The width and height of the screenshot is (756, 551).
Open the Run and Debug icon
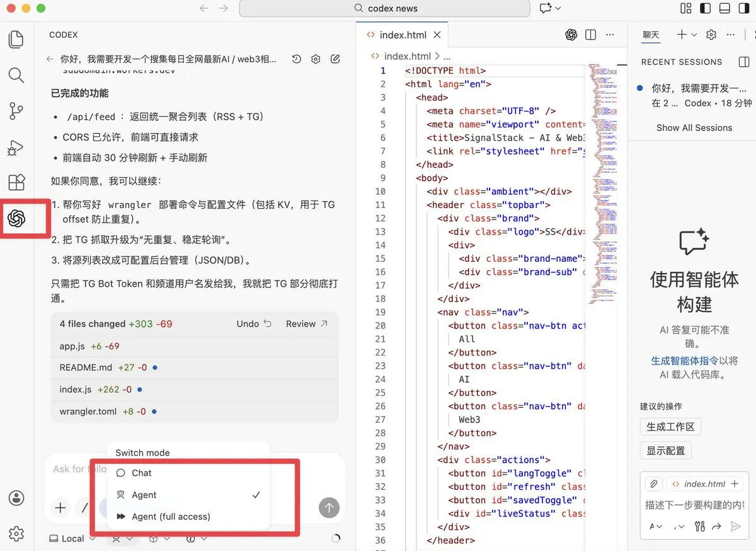[x=16, y=148]
